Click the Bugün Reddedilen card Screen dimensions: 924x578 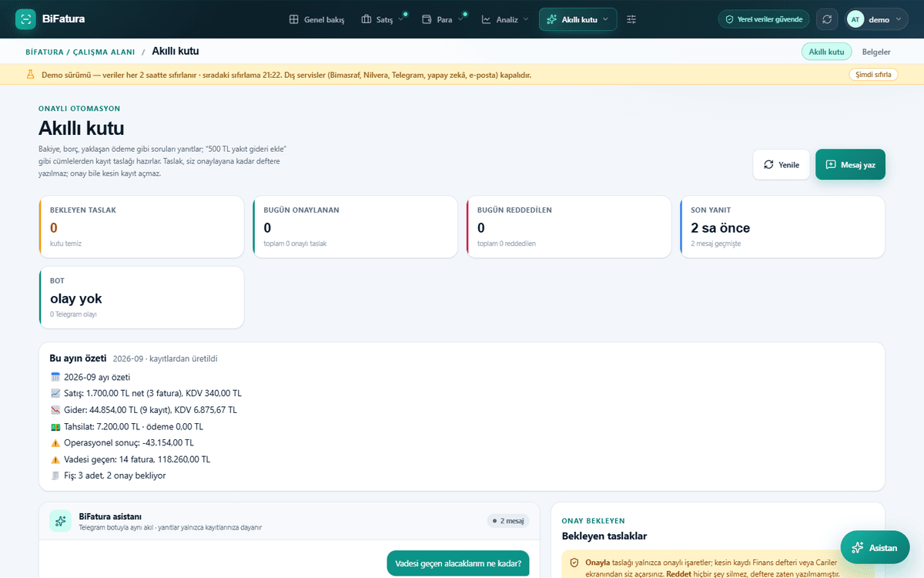(x=570, y=227)
